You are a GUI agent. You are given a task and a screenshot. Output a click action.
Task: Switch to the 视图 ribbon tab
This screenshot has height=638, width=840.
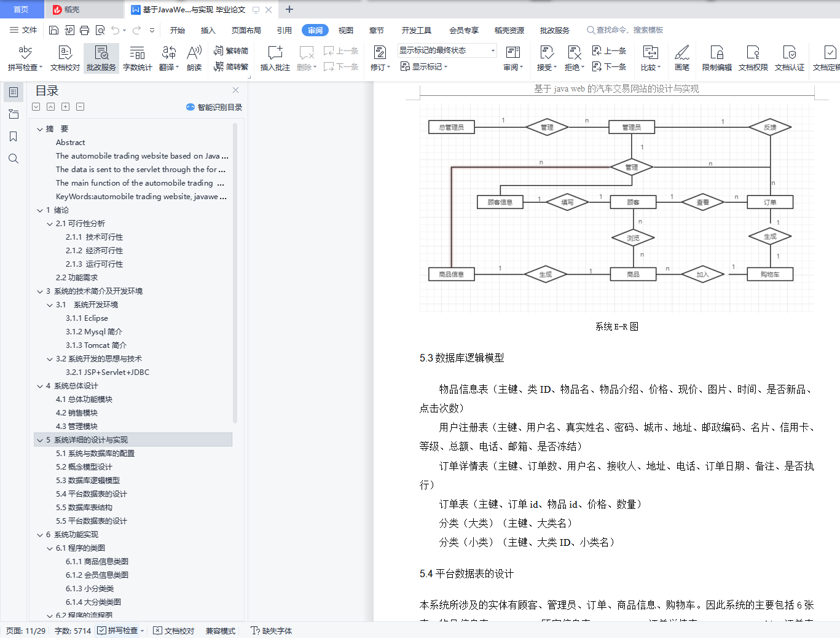[346, 30]
